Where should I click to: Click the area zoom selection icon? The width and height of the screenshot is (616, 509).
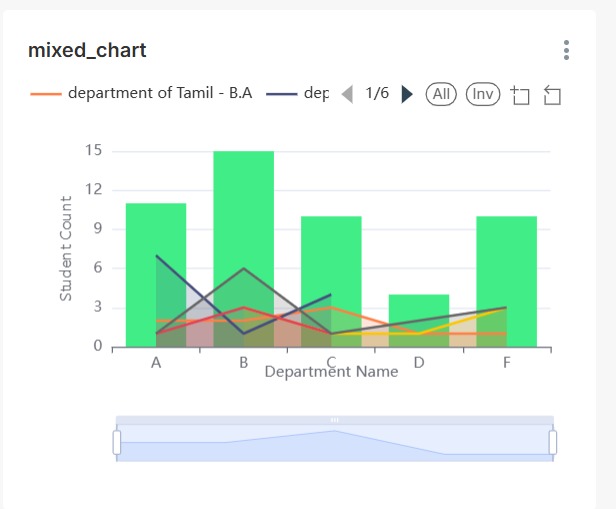pos(519,95)
